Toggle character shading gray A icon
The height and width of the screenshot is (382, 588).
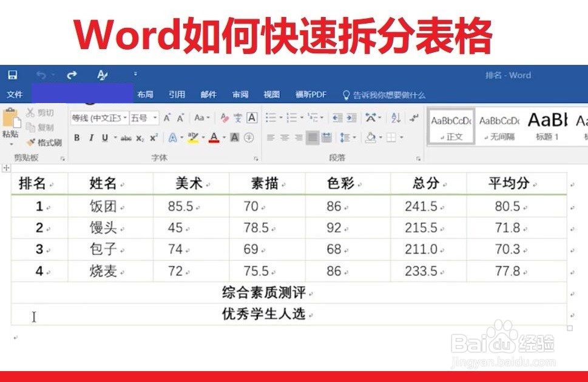[235, 138]
